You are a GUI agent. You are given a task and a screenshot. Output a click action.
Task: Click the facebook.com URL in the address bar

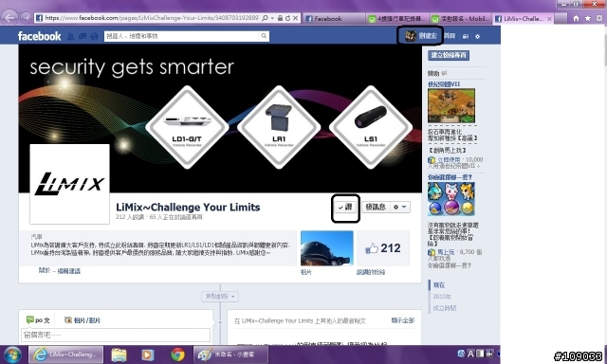click(x=152, y=18)
